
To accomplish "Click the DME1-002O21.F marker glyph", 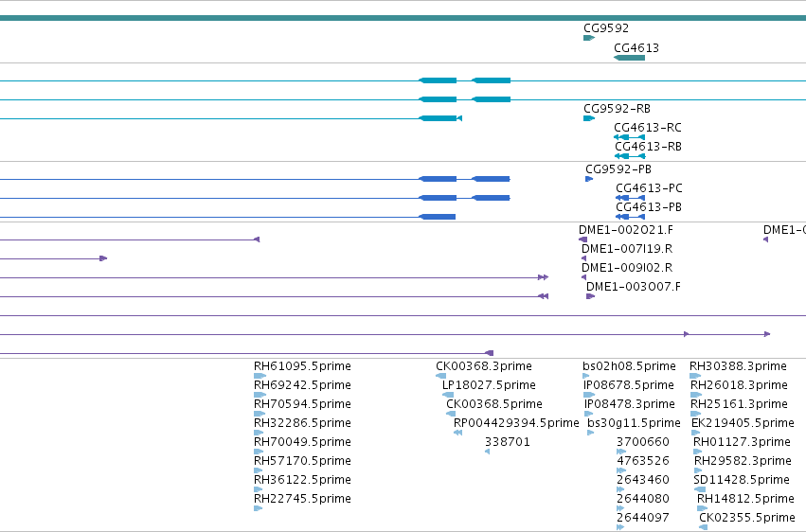I will 582,239.
